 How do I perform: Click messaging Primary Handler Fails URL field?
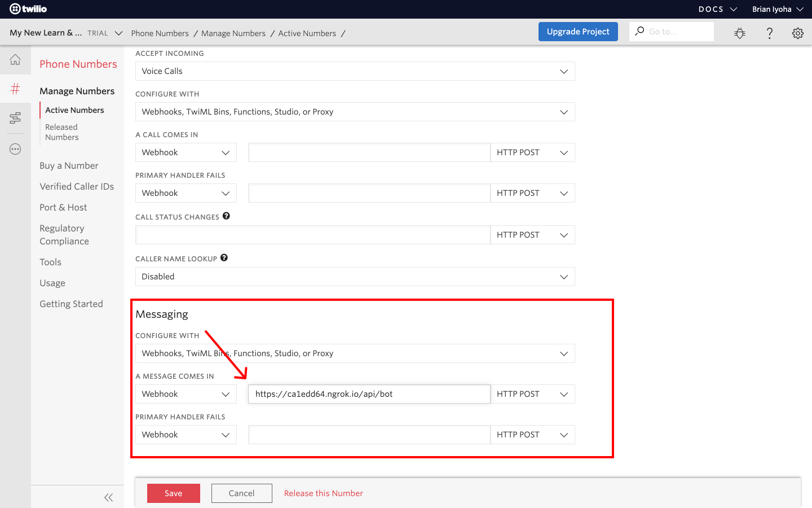[x=369, y=435]
